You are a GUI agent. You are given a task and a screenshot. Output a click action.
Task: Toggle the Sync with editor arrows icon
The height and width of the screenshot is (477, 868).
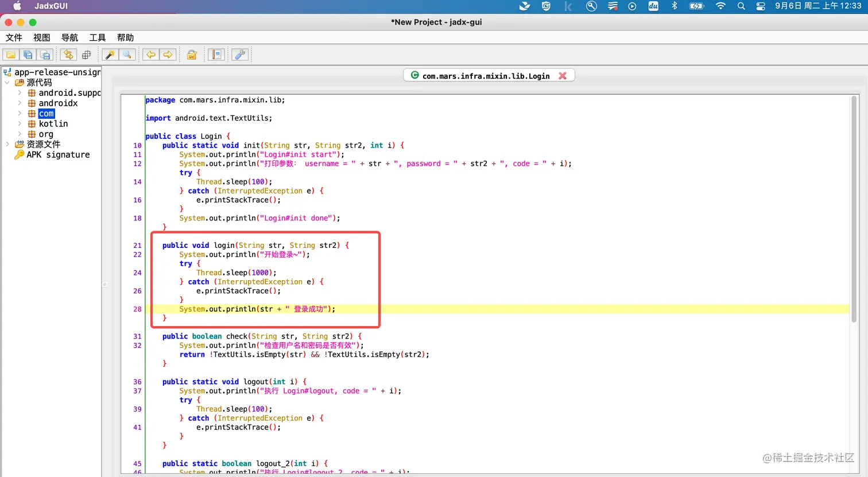(68, 55)
